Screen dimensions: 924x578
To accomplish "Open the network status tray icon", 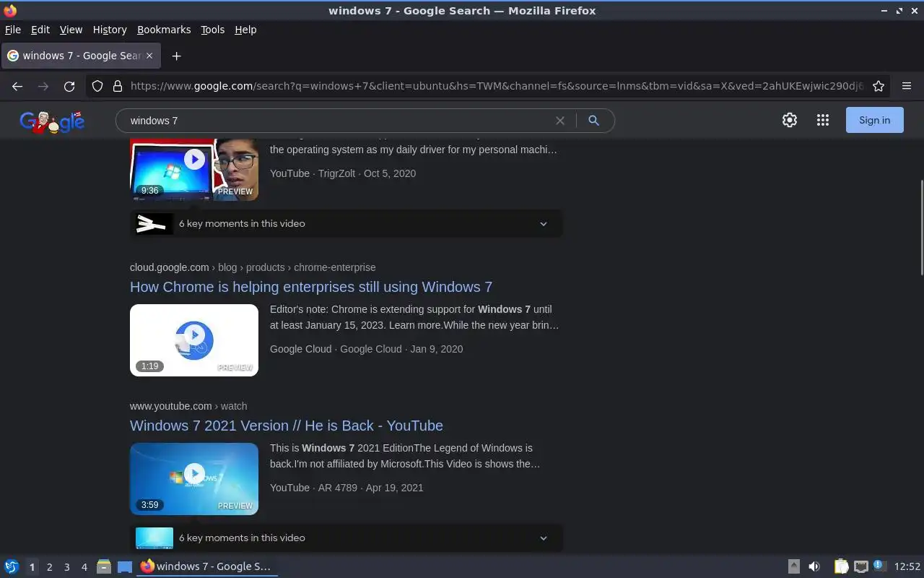I will [x=860, y=566].
